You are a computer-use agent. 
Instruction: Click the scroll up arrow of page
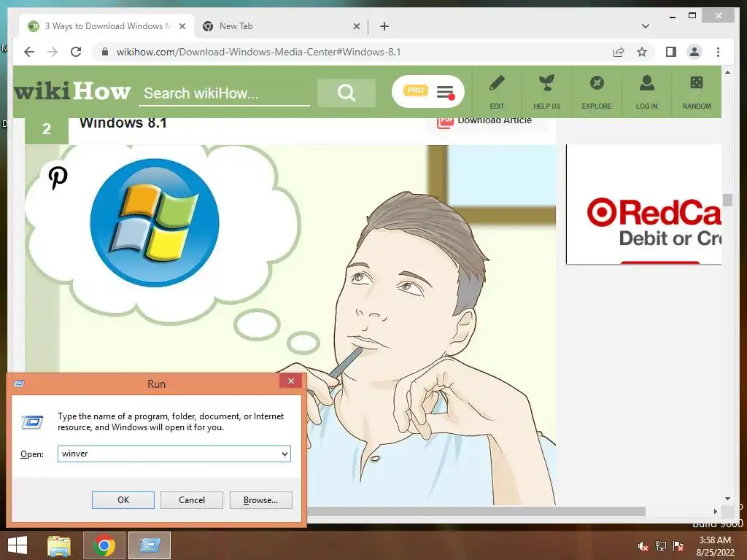pyautogui.click(x=727, y=72)
